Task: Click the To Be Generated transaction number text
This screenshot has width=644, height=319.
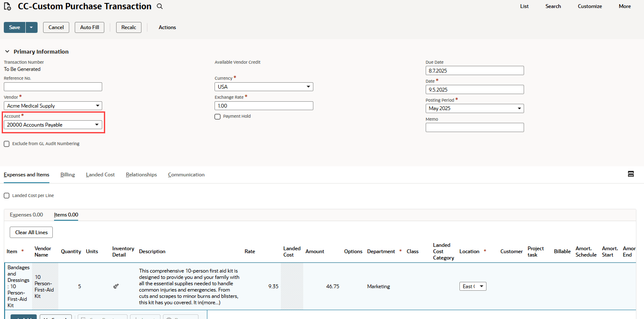Action: click(x=22, y=69)
